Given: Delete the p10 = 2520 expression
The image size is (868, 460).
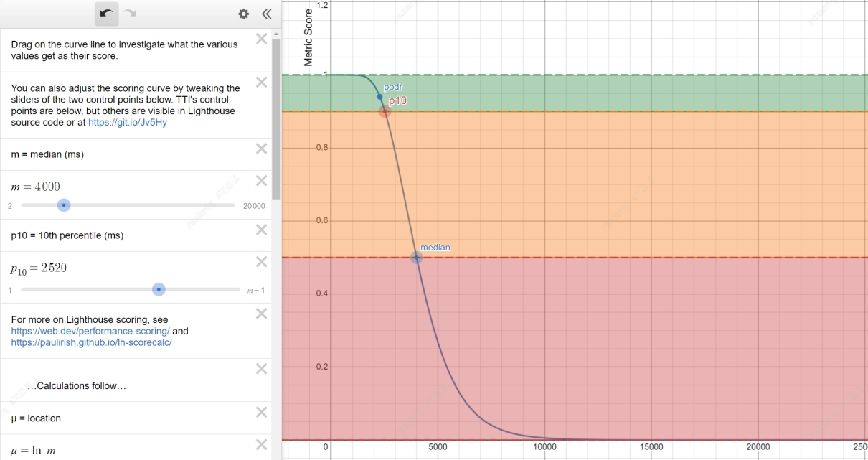Looking at the screenshot, I should (261, 262).
